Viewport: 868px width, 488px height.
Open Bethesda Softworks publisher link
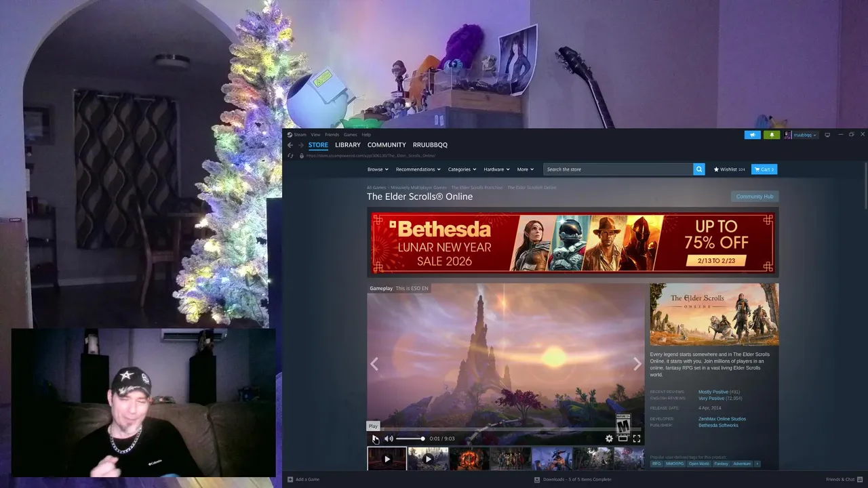[718, 425]
